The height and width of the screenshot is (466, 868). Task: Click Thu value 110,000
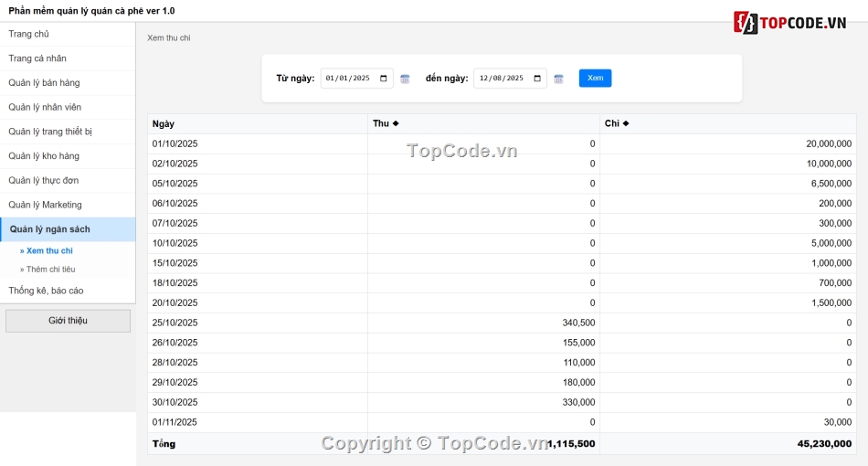pyautogui.click(x=578, y=363)
